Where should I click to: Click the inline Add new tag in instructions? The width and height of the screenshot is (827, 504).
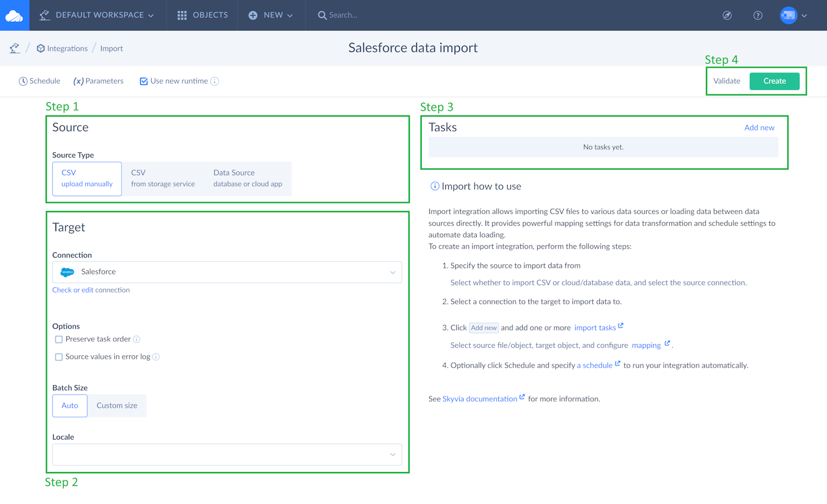click(x=484, y=328)
